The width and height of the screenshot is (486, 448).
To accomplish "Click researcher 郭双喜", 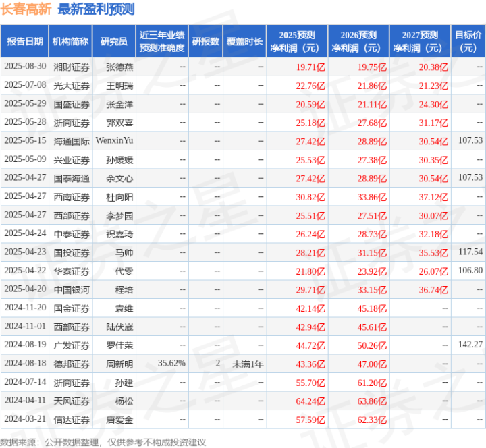I will click(x=119, y=123).
